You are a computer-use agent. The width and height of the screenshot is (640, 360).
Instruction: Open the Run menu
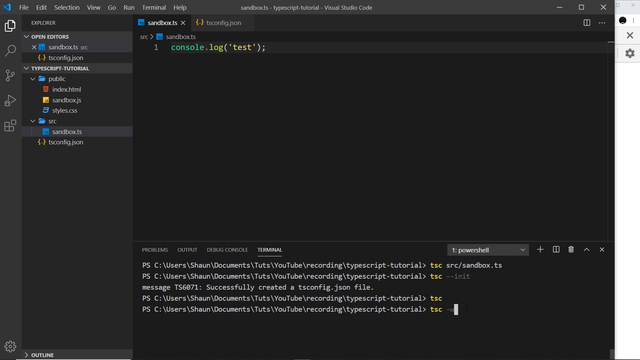pyautogui.click(x=129, y=7)
